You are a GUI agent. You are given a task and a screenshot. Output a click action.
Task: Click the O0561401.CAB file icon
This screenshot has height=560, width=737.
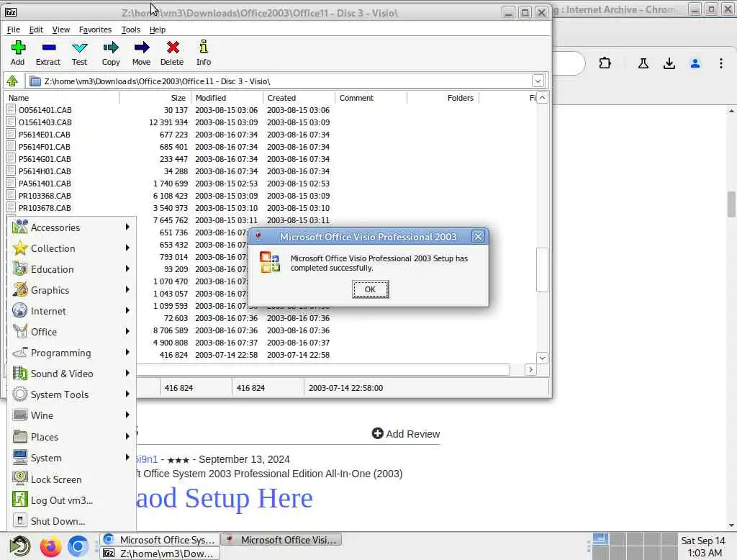pos(11,109)
